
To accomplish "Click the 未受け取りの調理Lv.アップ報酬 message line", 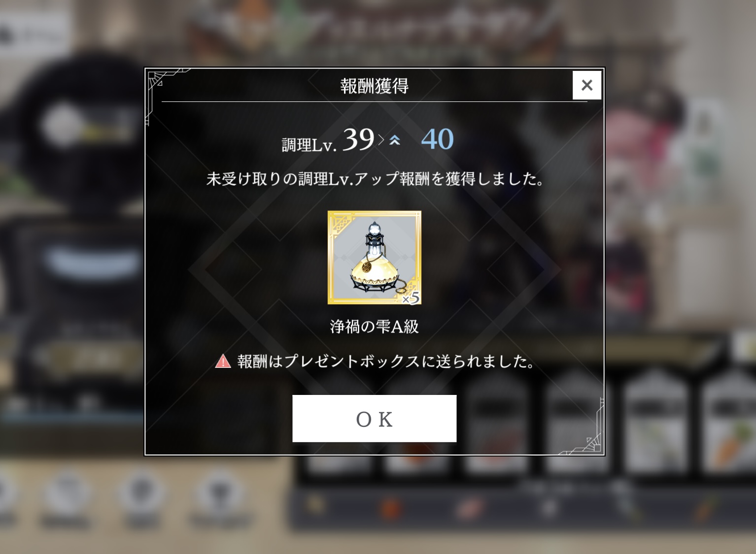I will click(375, 179).
